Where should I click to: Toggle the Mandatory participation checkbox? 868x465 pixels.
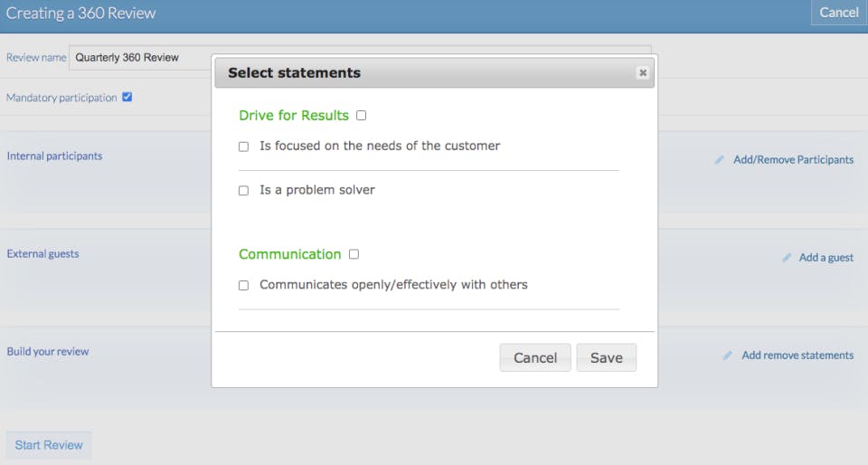[x=127, y=97]
